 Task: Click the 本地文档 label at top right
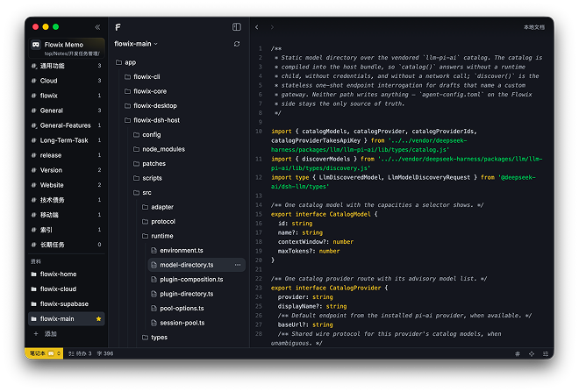pos(534,27)
